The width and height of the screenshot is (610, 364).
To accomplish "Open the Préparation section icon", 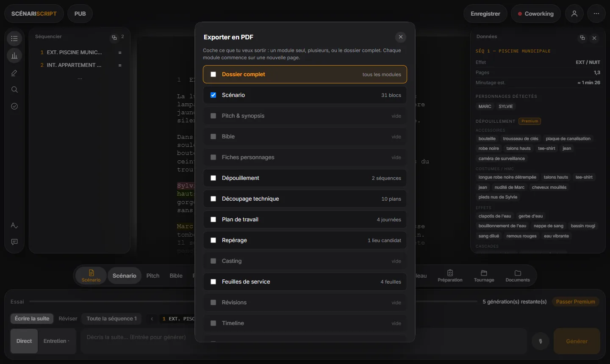I will [450, 276].
